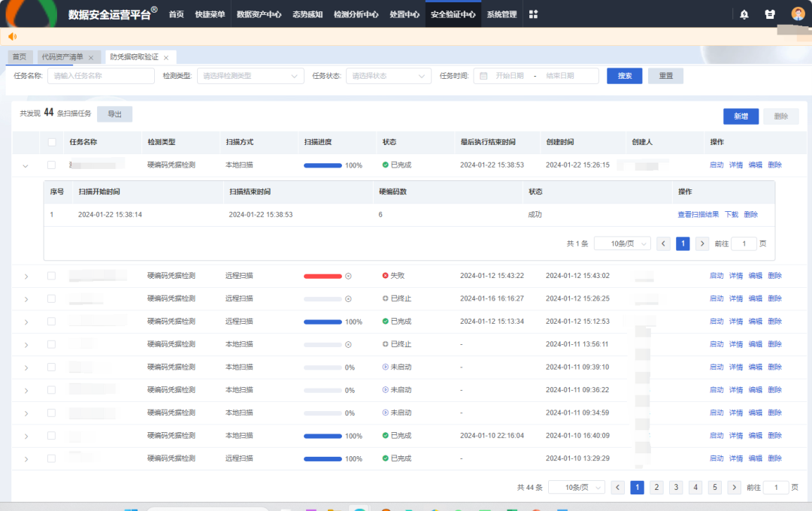
Task: Click the blue 新增 button
Action: pyautogui.click(x=741, y=116)
